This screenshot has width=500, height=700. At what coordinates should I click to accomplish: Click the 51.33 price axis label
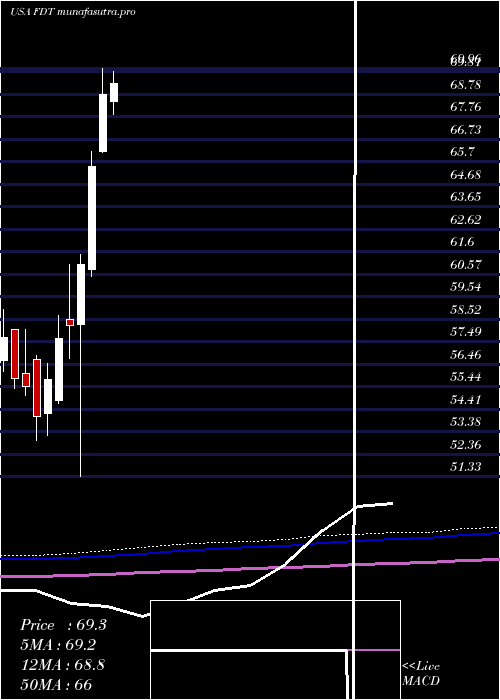pos(466,467)
